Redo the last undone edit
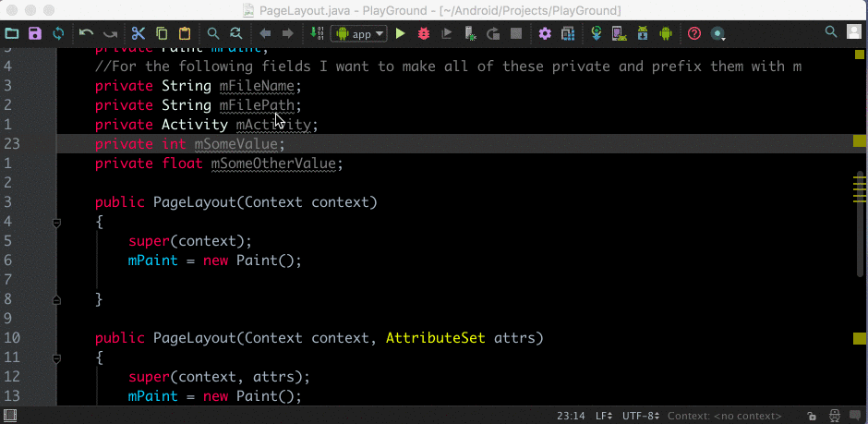Screen dimensions: 868x424 click(110, 34)
